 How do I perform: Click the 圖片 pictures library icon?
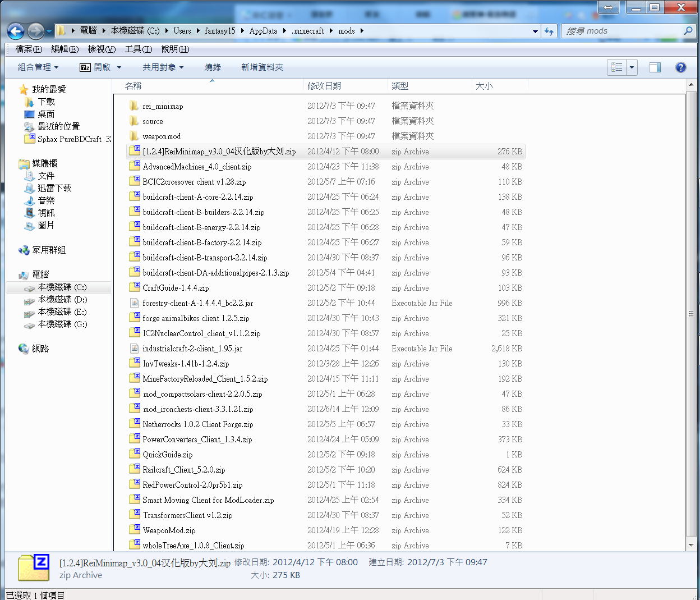[29, 225]
